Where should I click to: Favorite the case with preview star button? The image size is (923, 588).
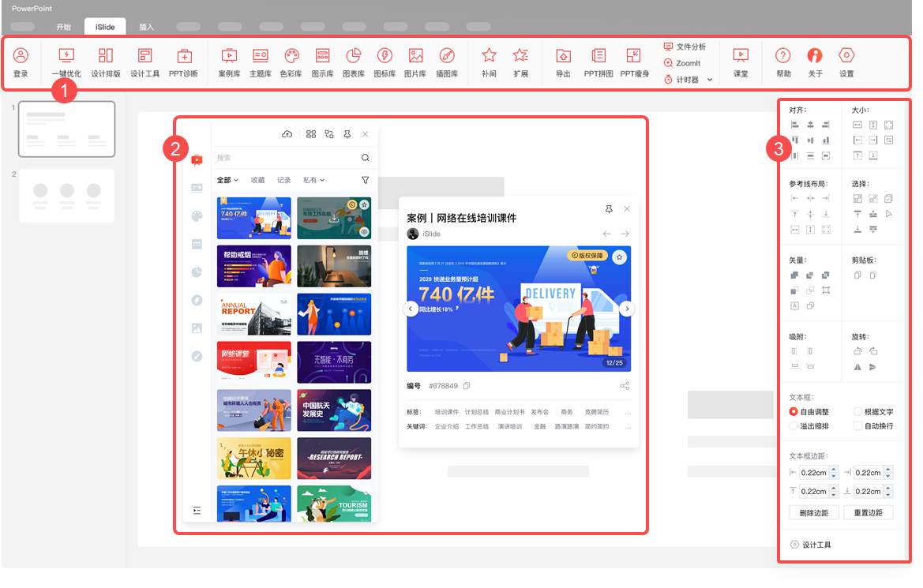point(619,257)
